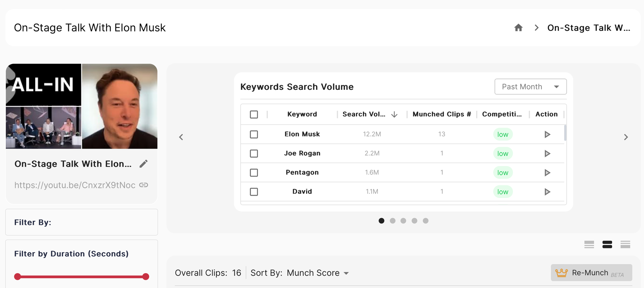Click the edit pencil beside video title
The height and width of the screenshot is (288, 644).
click(144, 164)
